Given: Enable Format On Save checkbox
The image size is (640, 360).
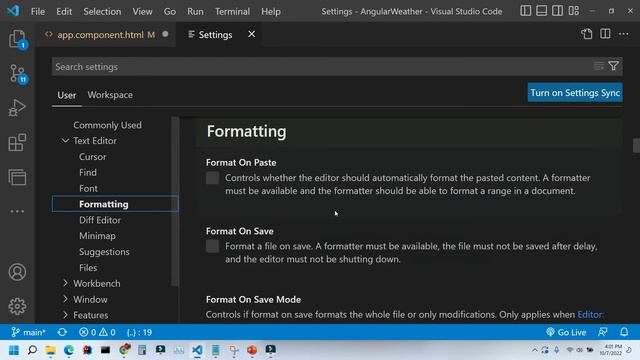Looking at the screenshot, I should (x=212, y=246).
